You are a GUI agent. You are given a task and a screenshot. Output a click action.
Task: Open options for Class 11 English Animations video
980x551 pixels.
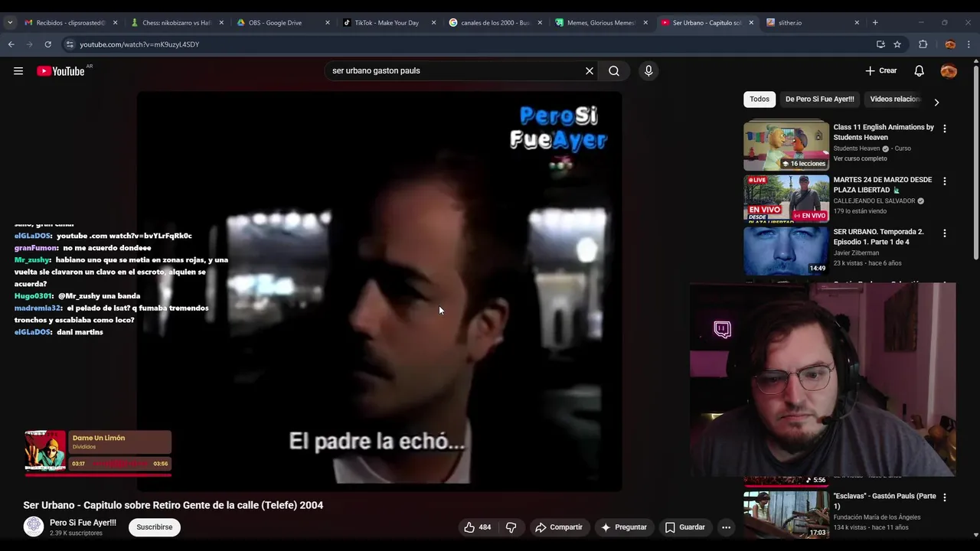tap(944, 129)
